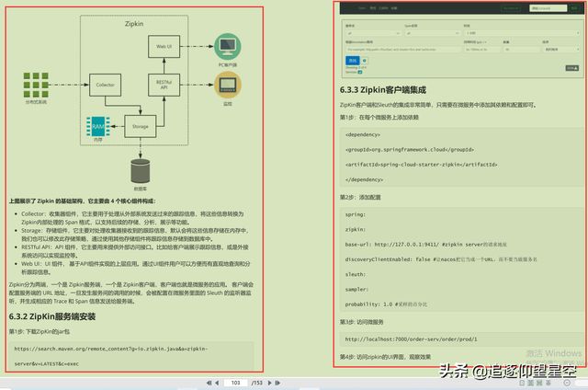Click the sampler: config line
Screen dimensions: 588x390
click(356, 290)
